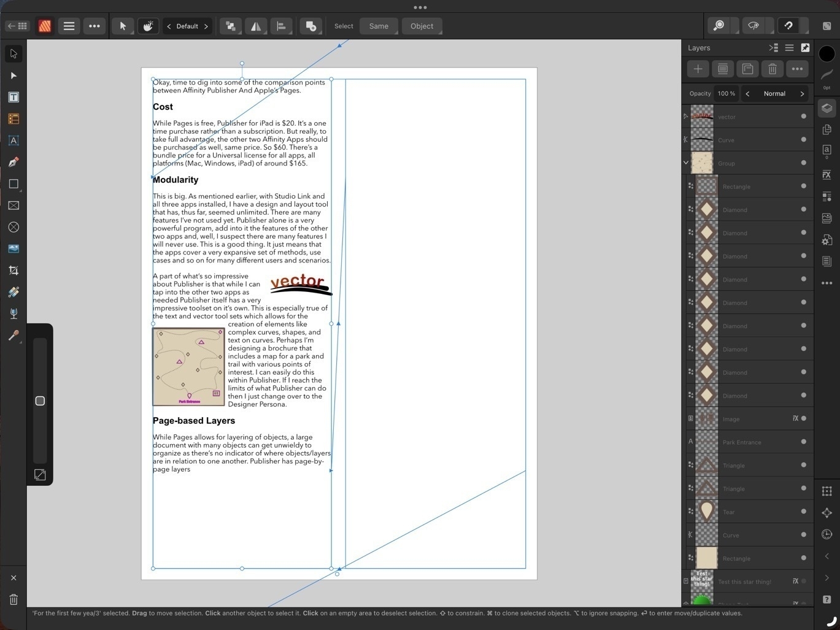
Task: Open the Default presets dropdown
Action: point(187,26)
